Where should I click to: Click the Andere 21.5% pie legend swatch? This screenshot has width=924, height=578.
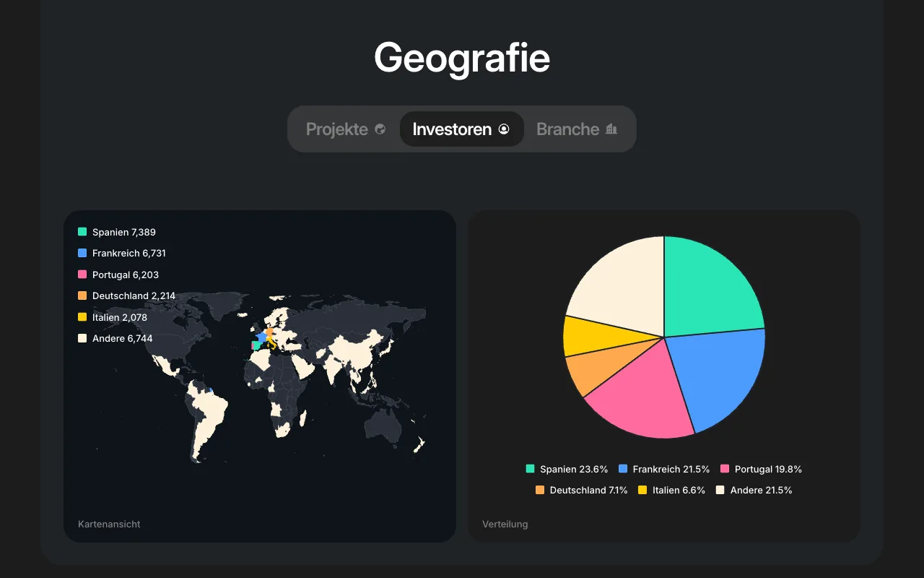pyautogui.click(x=720, y=490)
